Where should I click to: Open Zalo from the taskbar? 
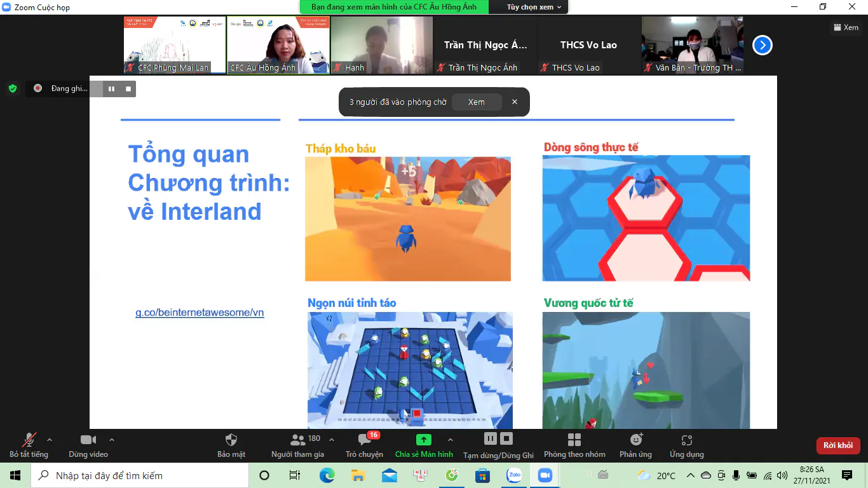513,475
